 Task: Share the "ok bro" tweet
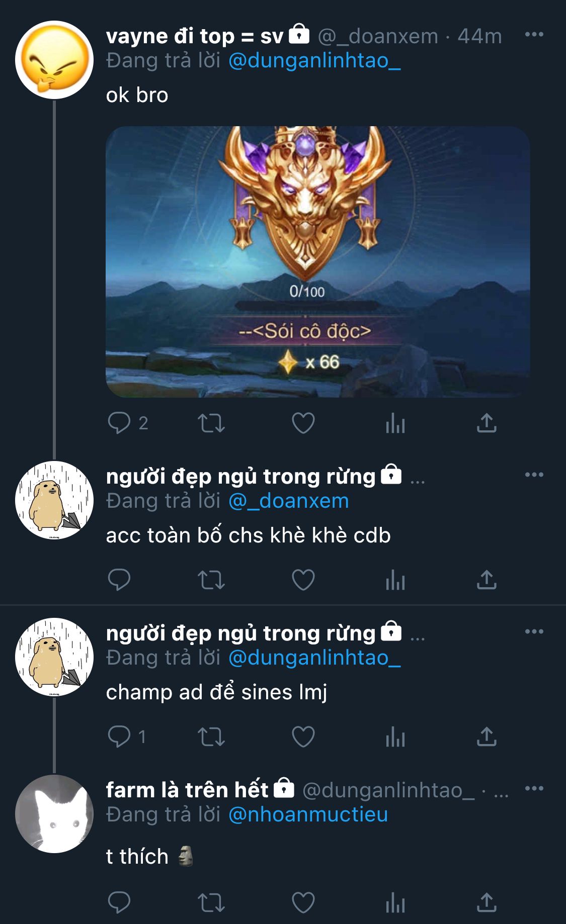pyautogui.click(x=487, y=423)
